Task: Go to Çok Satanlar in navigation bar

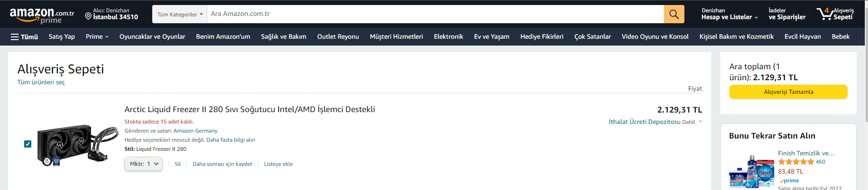Action: click(592, 37)
